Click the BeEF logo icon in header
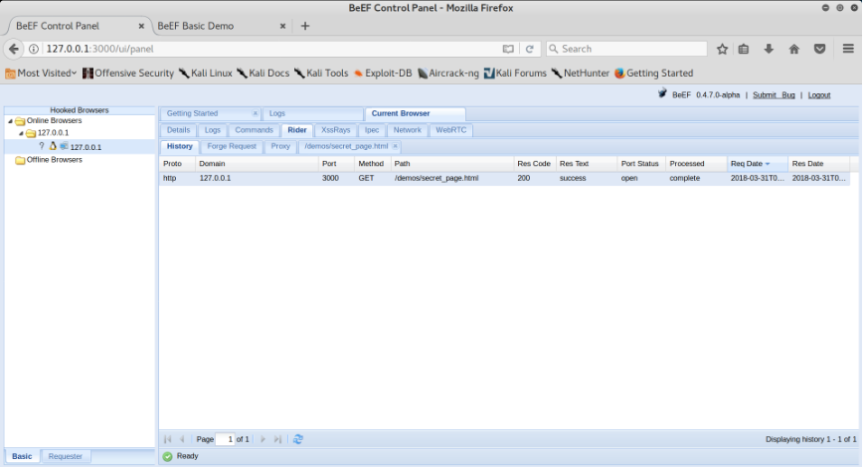 tap(662, 93)
